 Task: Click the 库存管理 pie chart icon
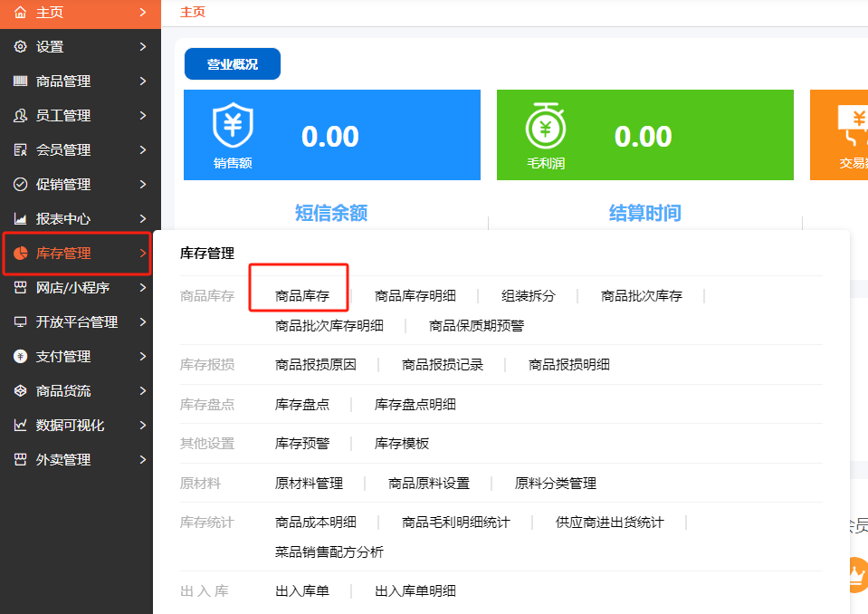tap(20, 254)
